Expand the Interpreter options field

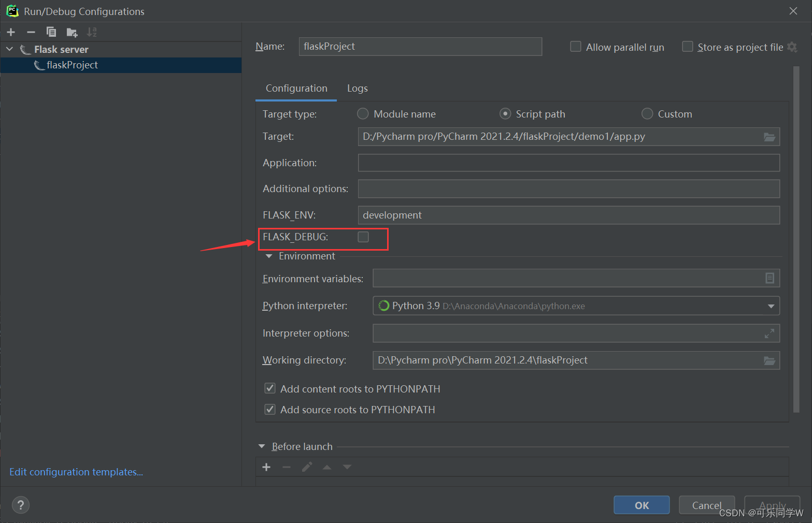770,333
